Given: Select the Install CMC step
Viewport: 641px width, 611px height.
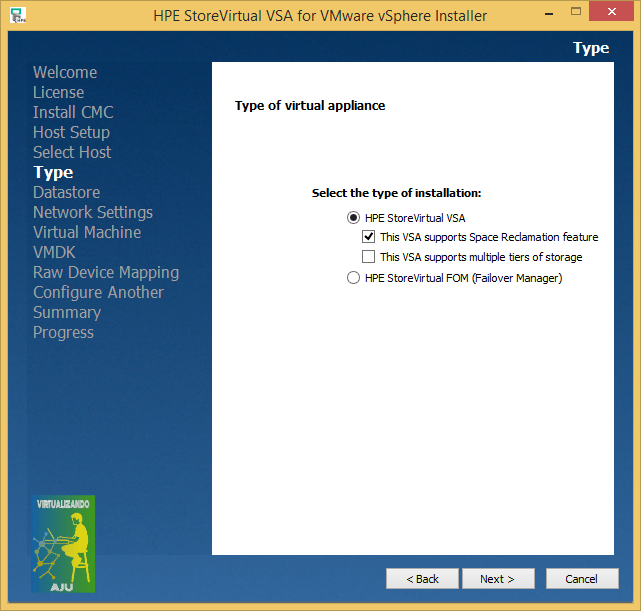Looking at the screenshot, I should point(73,112).
